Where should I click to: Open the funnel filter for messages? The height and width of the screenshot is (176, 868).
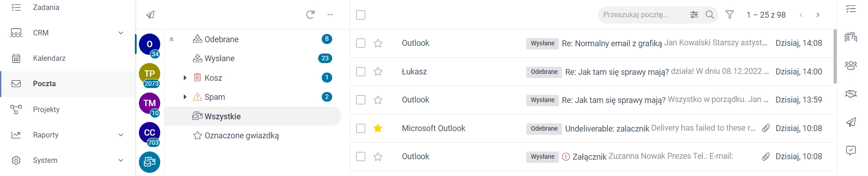click(730, 15)
